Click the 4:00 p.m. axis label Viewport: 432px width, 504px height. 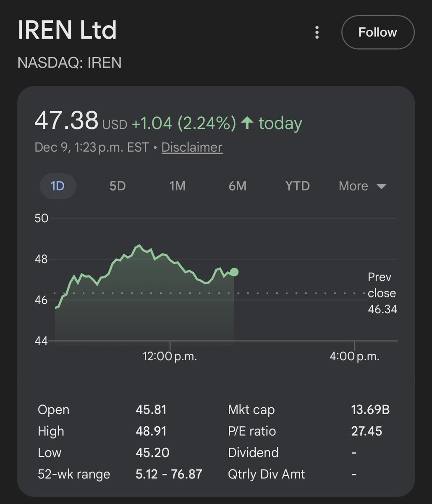click(x=354, y=357)
